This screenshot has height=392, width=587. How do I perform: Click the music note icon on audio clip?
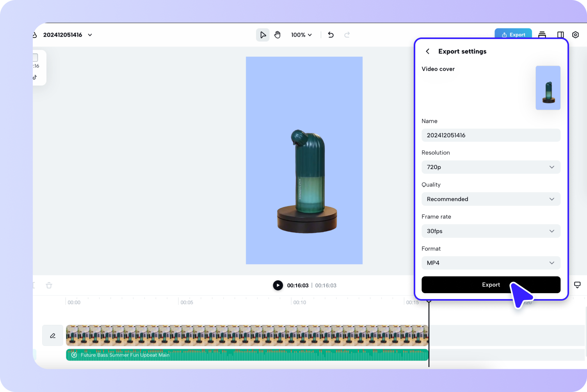point(74,355)
